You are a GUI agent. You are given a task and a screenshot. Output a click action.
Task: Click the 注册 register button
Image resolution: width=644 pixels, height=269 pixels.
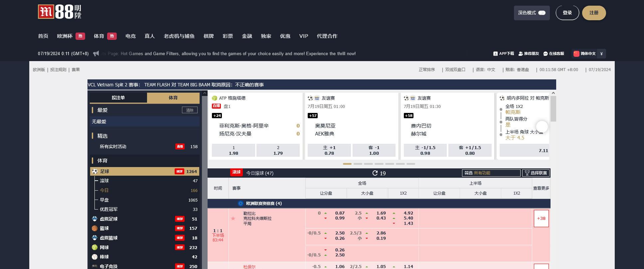pyautogui.click(x=594, y=13)
